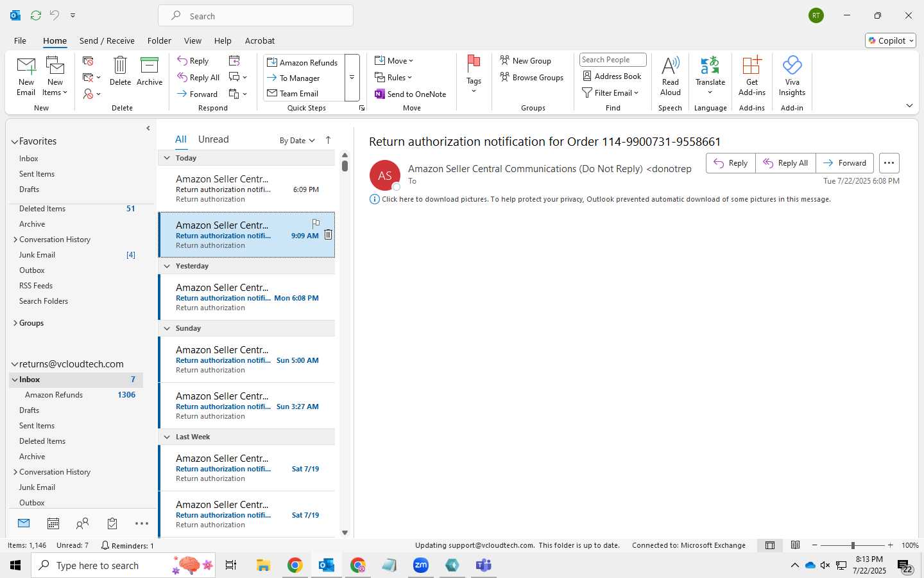This screenshot has width=924, height=578.
Task: Flag the 9:09 AM message
Action: [x=316, y=223]
